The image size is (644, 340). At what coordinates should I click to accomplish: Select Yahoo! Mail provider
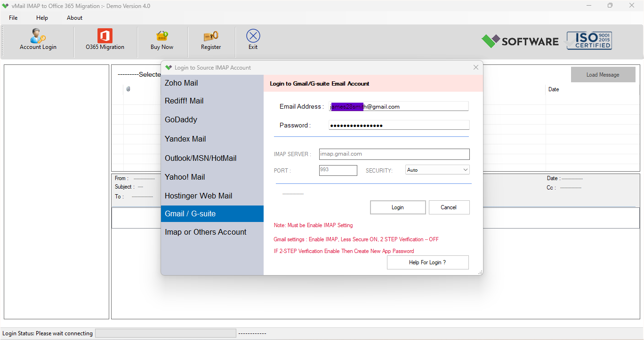pos(212,177)
